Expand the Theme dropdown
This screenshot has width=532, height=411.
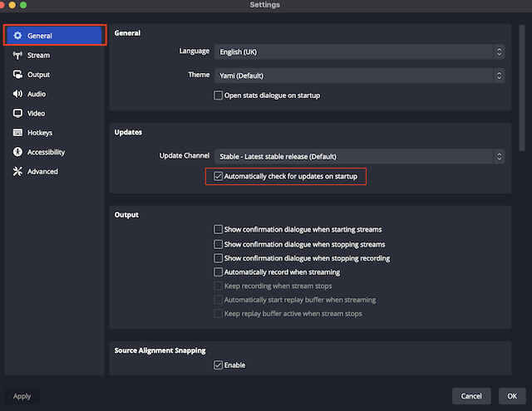coord(359,76)
